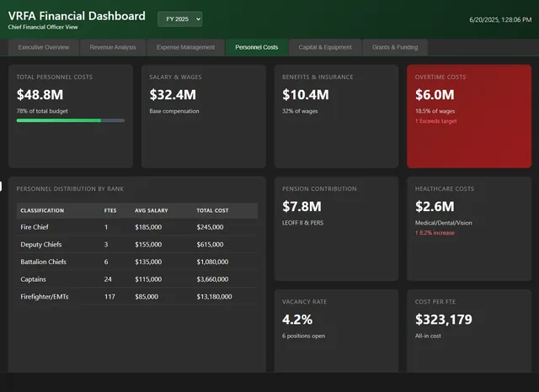Click the Captains FTE count 24

[108, 279]
